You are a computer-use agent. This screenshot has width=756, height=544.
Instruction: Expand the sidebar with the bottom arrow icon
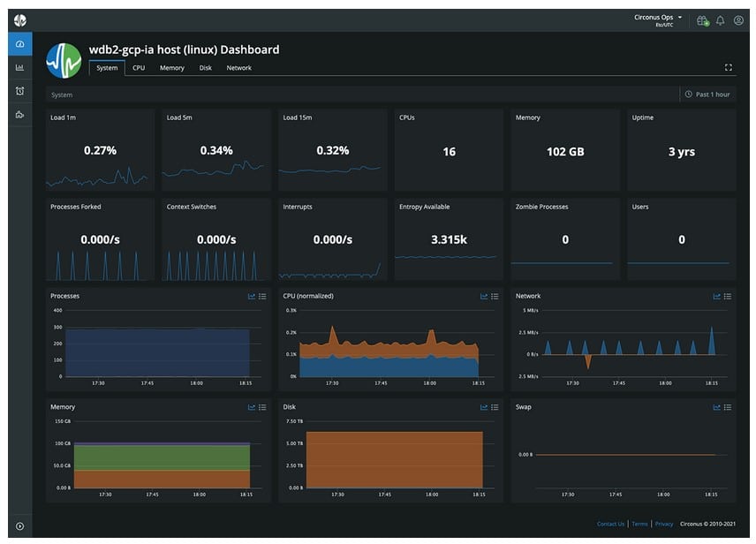[x=19, y=526]
